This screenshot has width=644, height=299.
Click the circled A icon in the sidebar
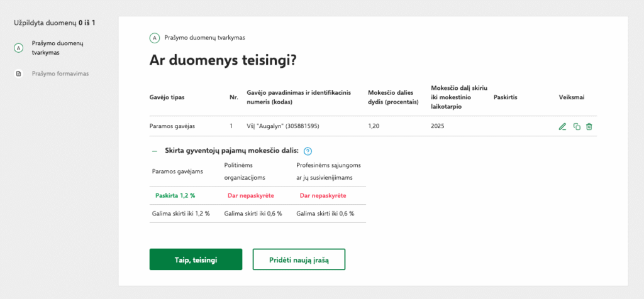coord(19,48)
